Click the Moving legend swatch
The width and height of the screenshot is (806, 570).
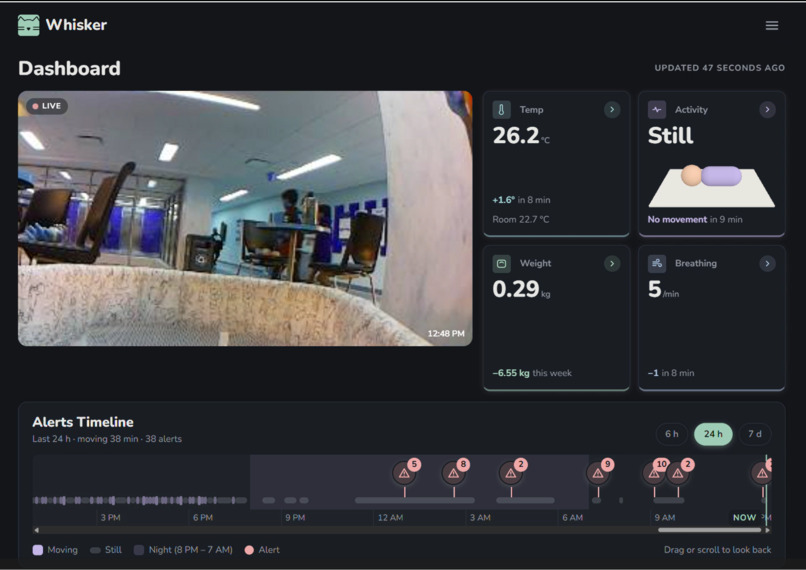tap(38, 550)
